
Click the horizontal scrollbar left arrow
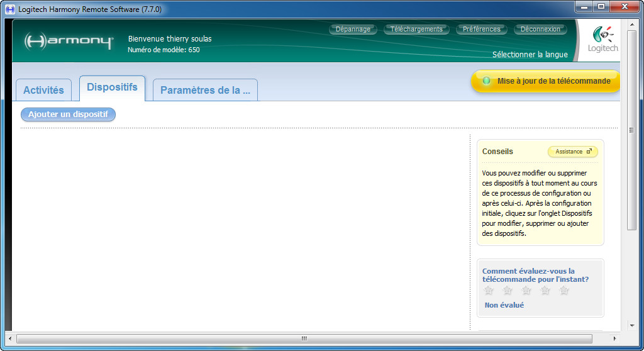coord(10,338)
